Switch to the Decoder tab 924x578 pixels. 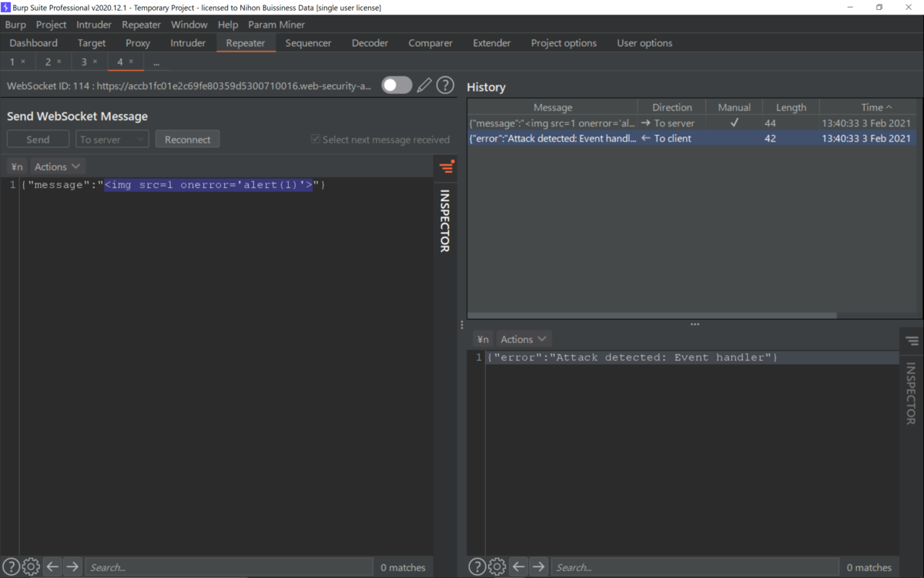click(370, 43)
